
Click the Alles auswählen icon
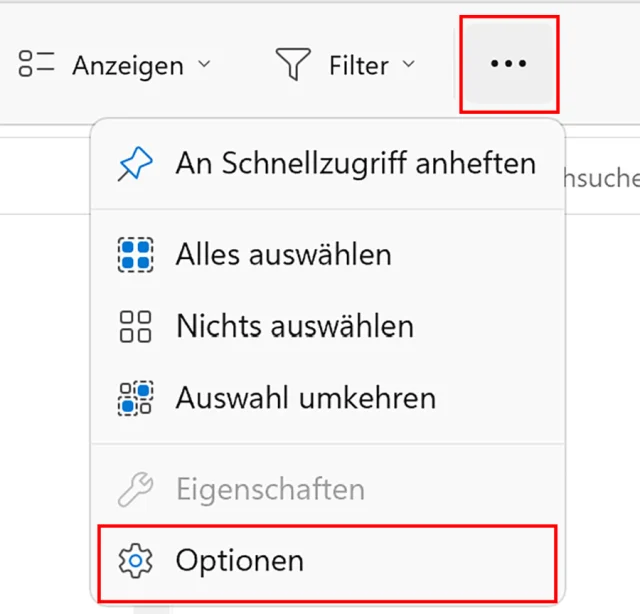coord(135,255)
